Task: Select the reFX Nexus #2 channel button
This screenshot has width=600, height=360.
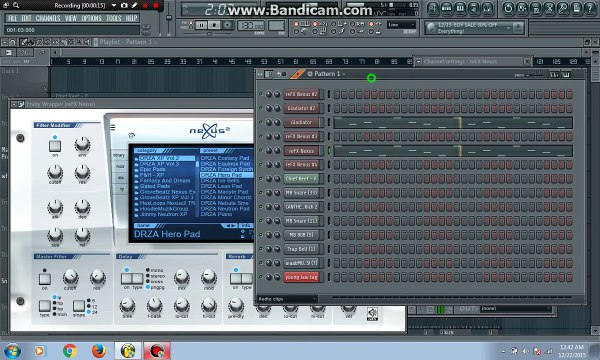Action: pyautogui.click(x=302, y=94)
